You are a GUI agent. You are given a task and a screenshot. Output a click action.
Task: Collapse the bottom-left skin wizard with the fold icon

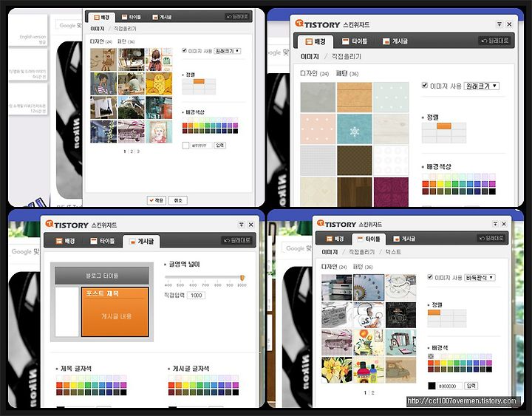241,225
